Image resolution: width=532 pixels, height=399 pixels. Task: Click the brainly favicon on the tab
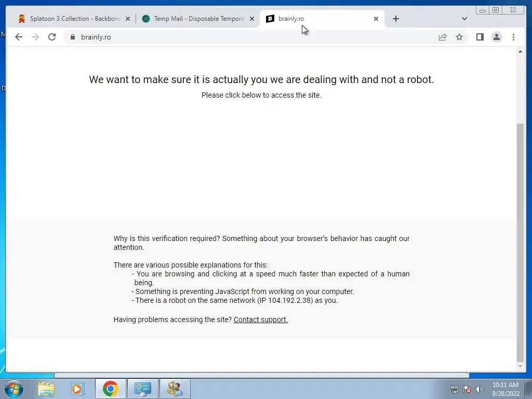(270, 19)
